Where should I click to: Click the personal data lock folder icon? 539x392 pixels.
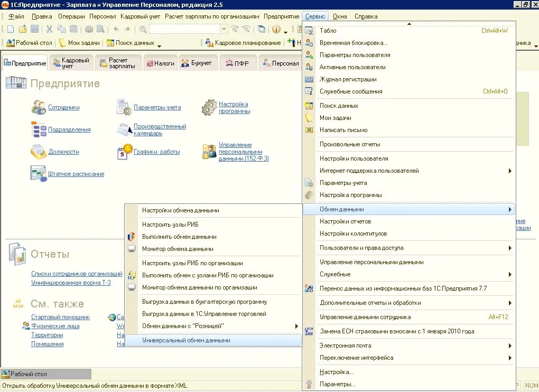209,152
